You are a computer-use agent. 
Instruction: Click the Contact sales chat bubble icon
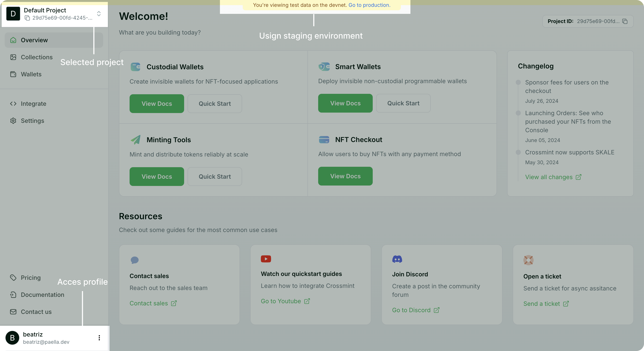tap(134, 260)
